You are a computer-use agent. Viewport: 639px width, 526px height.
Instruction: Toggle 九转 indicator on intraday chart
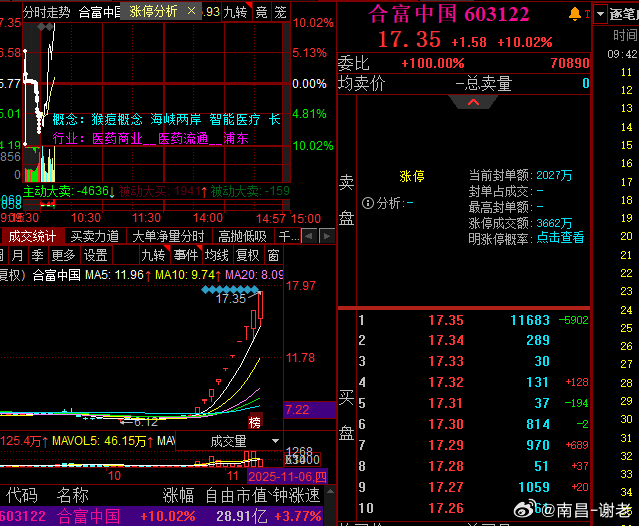click(x=236, y=12)
